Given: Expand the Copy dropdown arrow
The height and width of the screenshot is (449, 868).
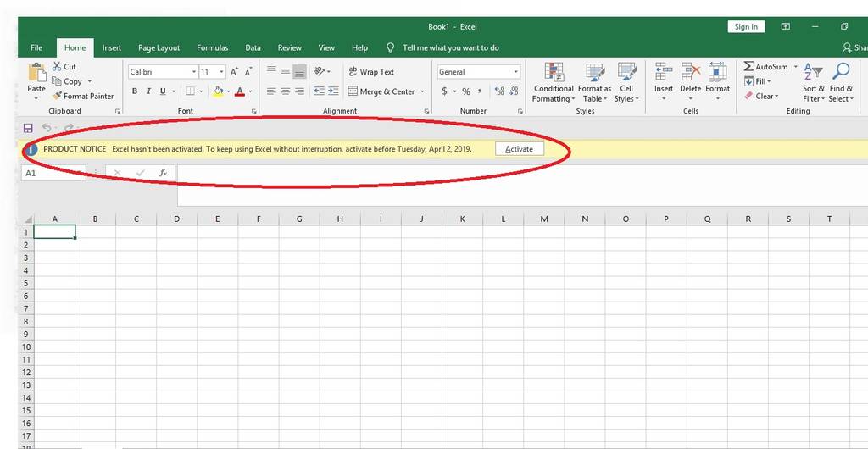Looking at the screenshot, I should coord(90,81).
